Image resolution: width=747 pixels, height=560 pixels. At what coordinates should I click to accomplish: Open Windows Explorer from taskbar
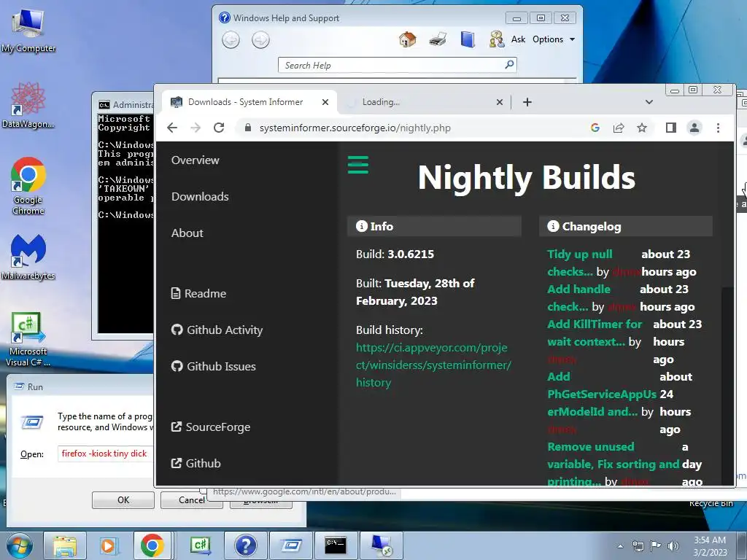pos(65,545)
